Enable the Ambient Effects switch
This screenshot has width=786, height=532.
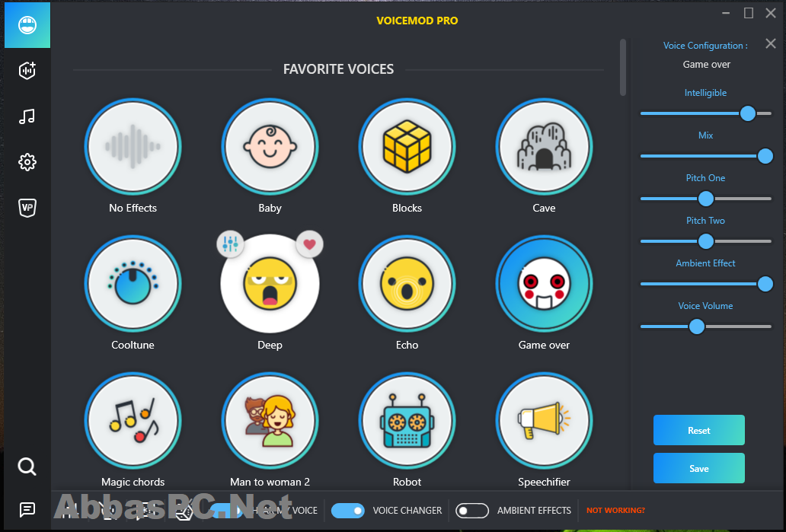coord(471,511)
